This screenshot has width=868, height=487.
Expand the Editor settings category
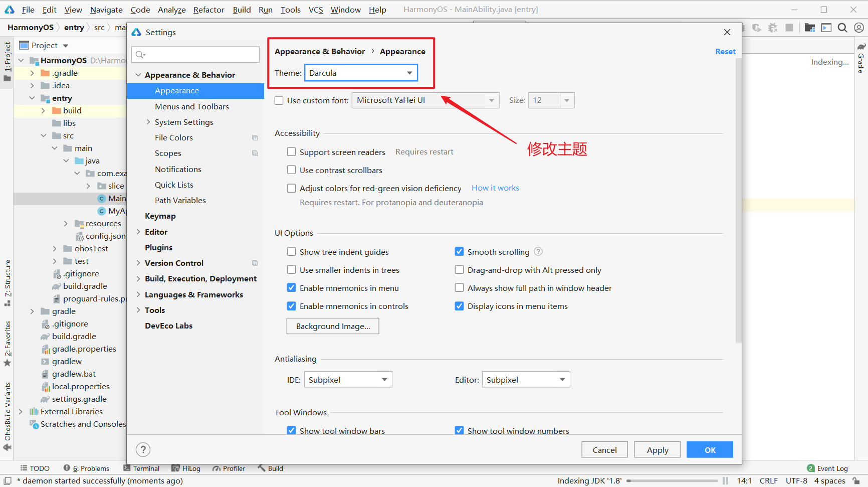pos(138,232)
